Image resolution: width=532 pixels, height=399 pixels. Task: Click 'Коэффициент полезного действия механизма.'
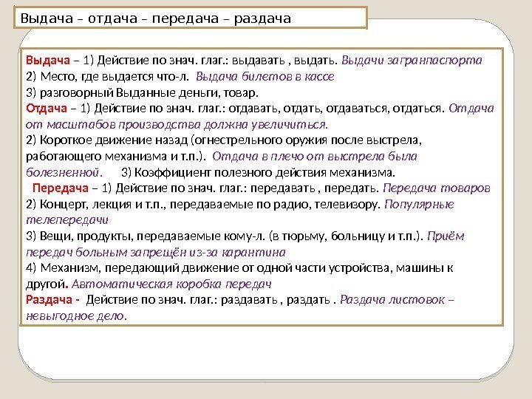[x=265, y=173]
